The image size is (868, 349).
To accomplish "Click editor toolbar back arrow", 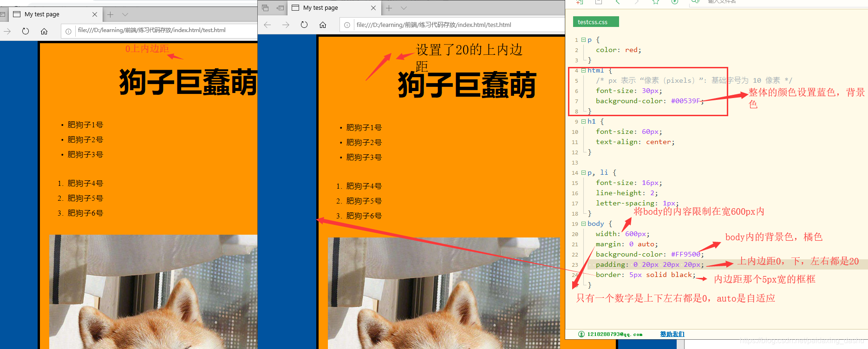I will [x=618, y=2].
